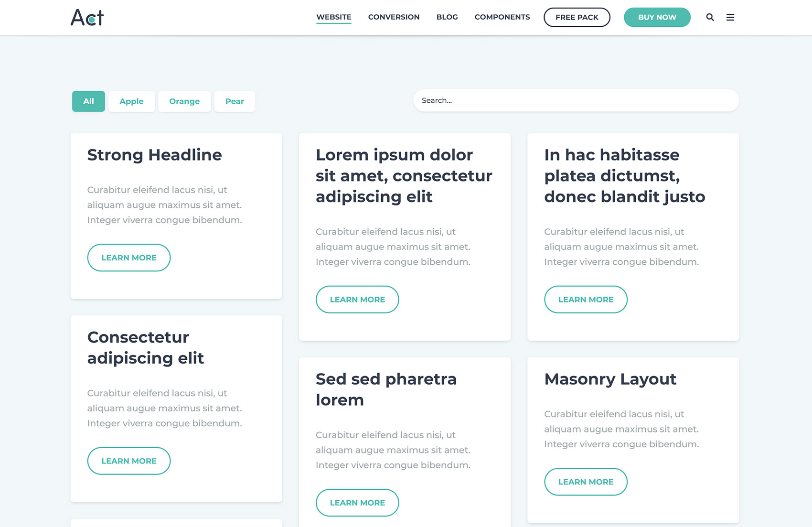This screenshot has width=812, height=527.
Task: Open the hamburger menu icon
Action: point(730,17)
